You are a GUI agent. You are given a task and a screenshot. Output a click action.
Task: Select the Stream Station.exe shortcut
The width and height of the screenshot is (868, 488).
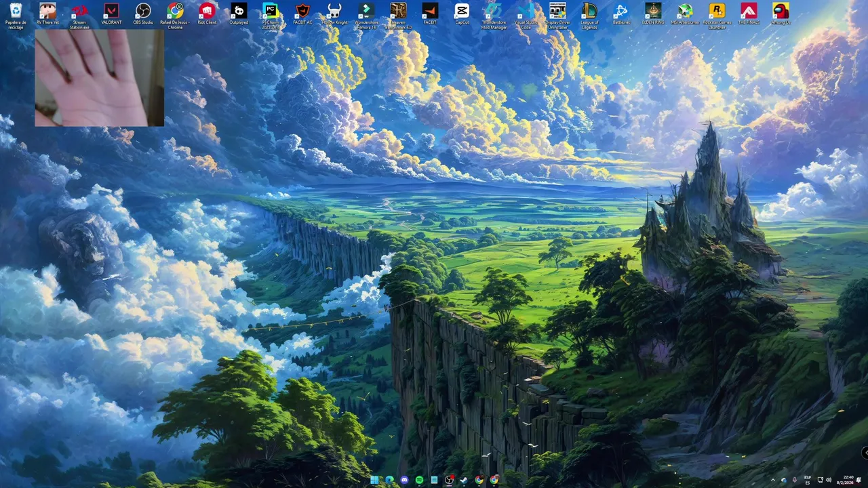point(79,16)
